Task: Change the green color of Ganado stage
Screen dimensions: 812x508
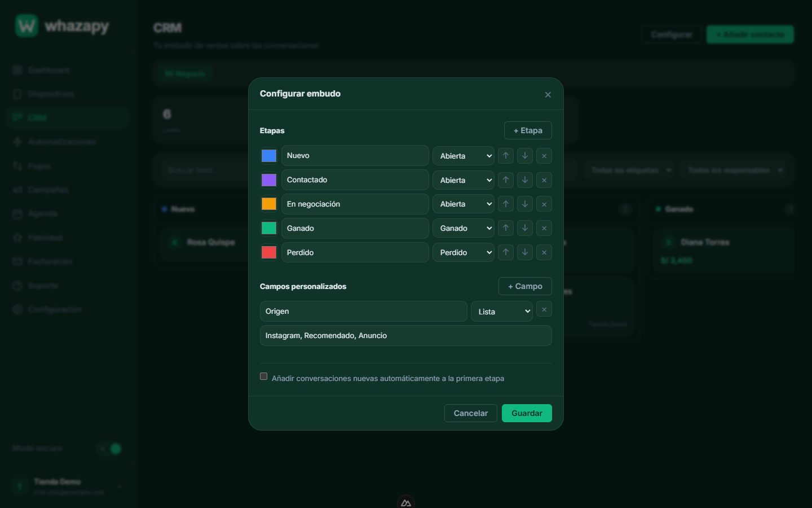Action: click(x=269, y=228)
